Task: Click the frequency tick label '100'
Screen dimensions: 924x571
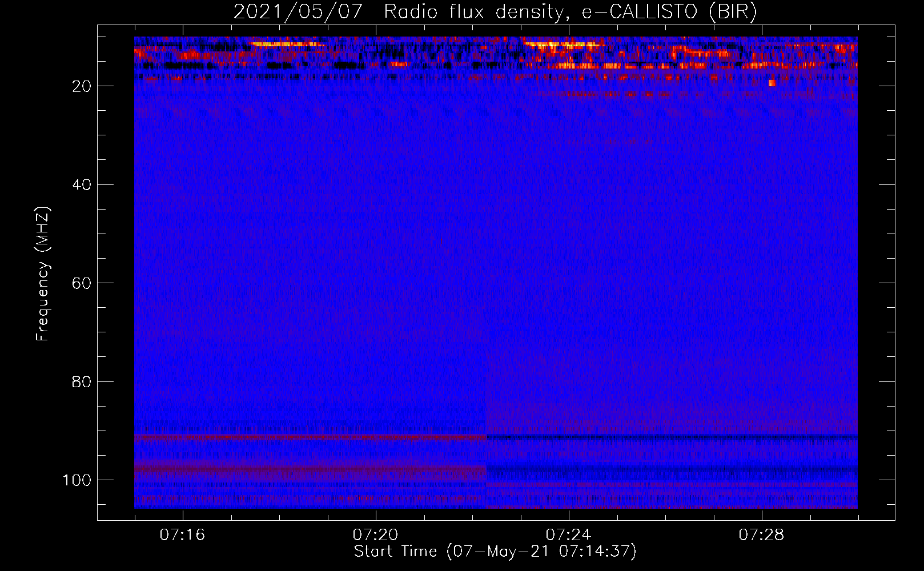Action: pyautogui.click(x=77, y=480)
